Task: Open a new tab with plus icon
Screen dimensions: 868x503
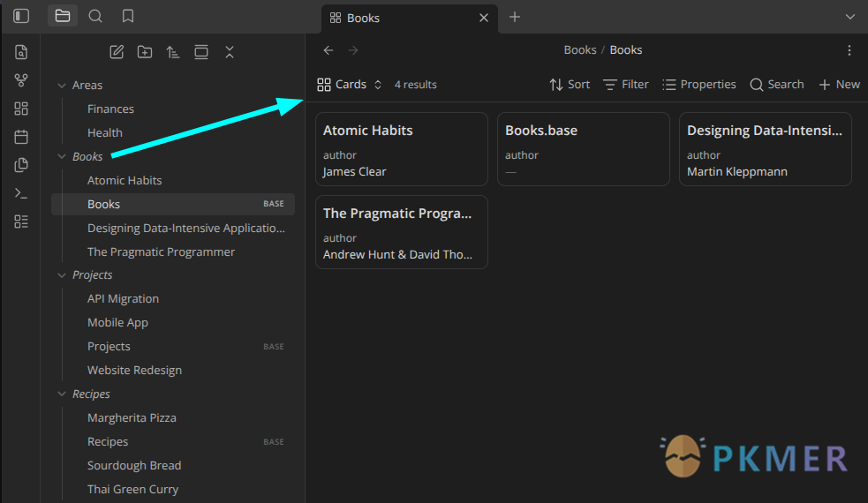Action: 515,17
